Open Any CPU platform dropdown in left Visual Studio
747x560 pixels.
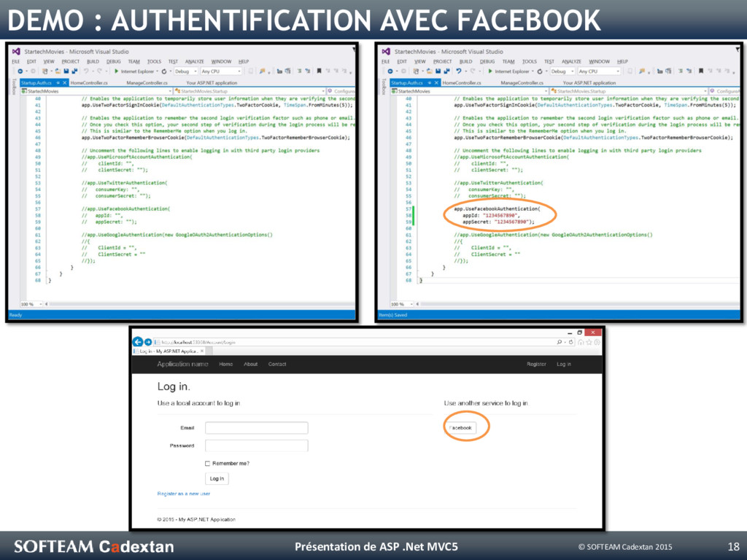tap(221, 71)
